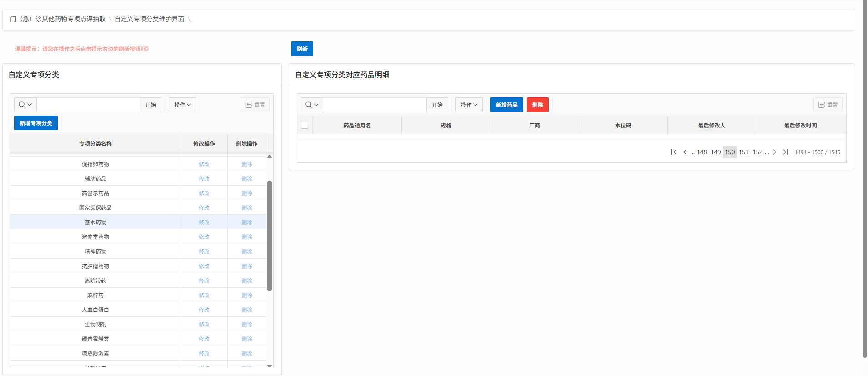Viewport: 868px width, 376px height.
Task: Go to first page of pagination
Action: [673, 152]
